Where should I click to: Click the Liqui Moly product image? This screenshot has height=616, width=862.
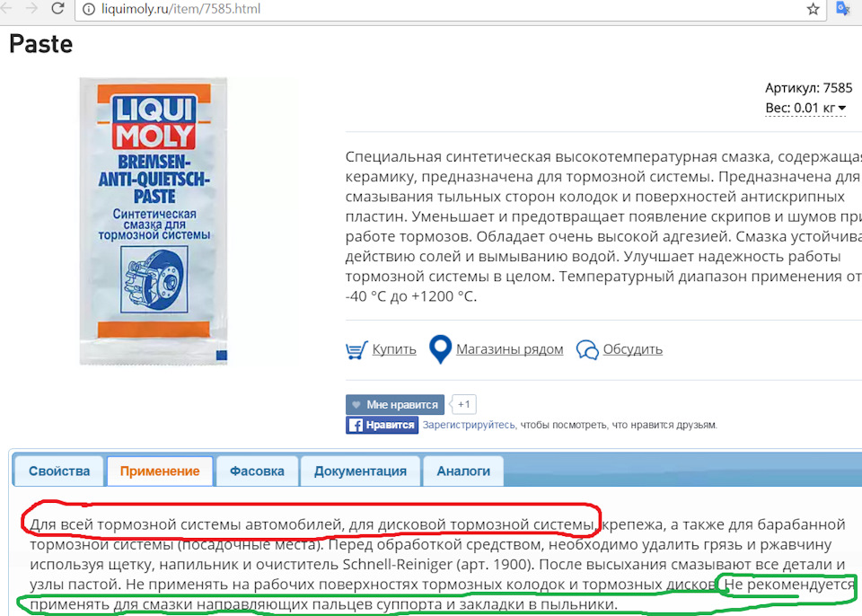pyautogui.click(x=154, y=221)
